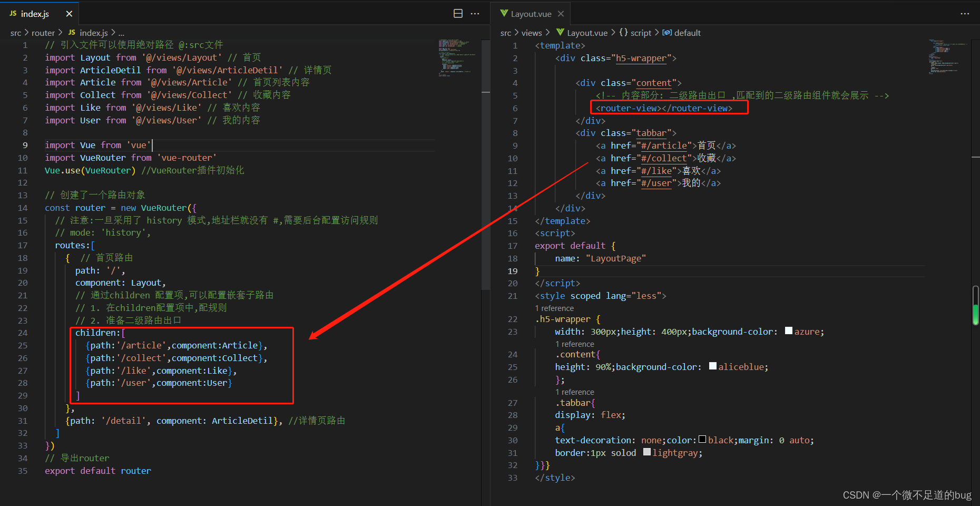The height and width of the screenshot is (506, 980).
Task: Click import Vue from 'vue' line
Action: coord(98,145)
